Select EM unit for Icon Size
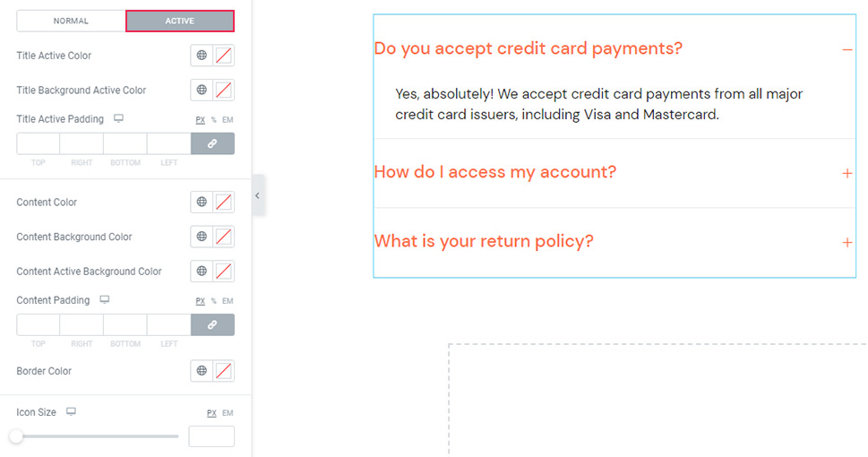This screenshot has height=457, width=868. click(228, 413)
